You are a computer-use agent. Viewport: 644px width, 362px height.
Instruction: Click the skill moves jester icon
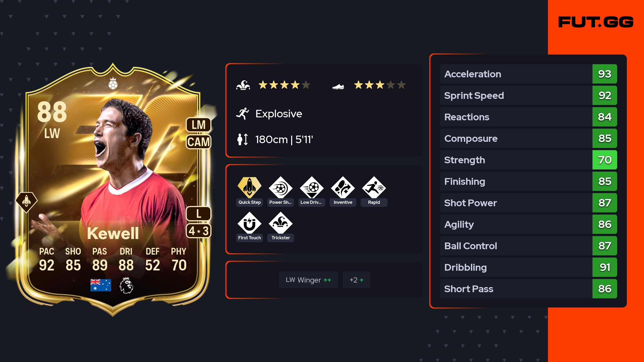click(243, 85)
